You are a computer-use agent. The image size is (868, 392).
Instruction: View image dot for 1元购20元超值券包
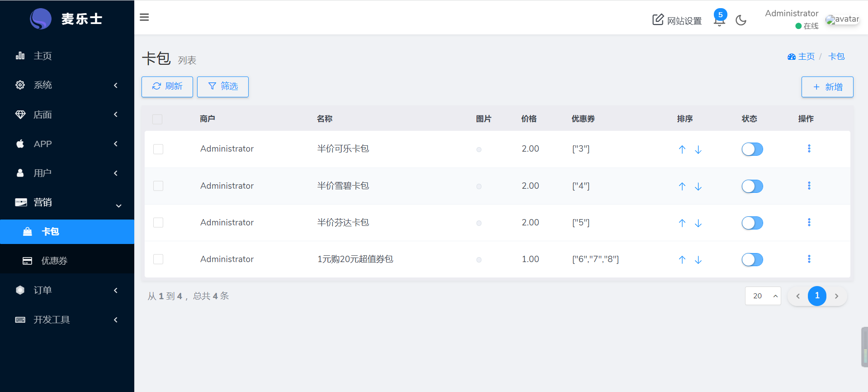pyautogui.click(x=479, y=260)
